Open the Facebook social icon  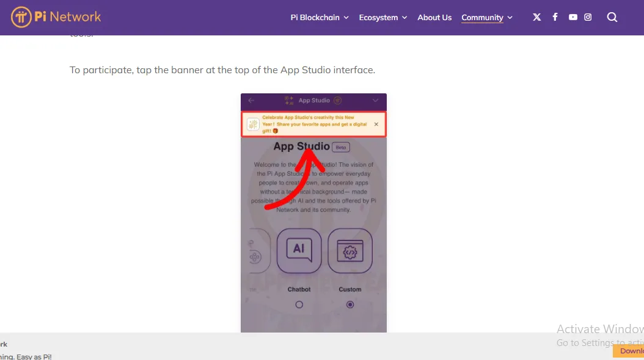coord(555,17)
